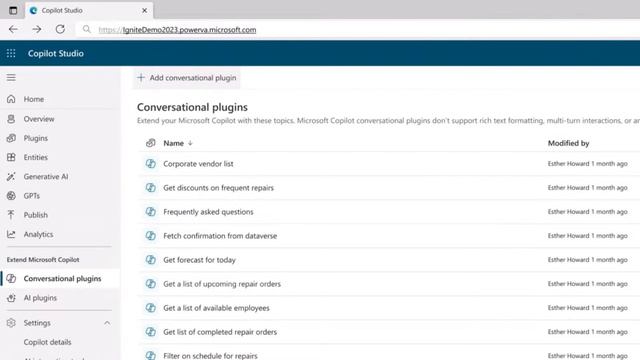The height and width of the screenshot is (360, 640).
Task: Click icon beside upcoming repair orders
Action: pos(151,284)
